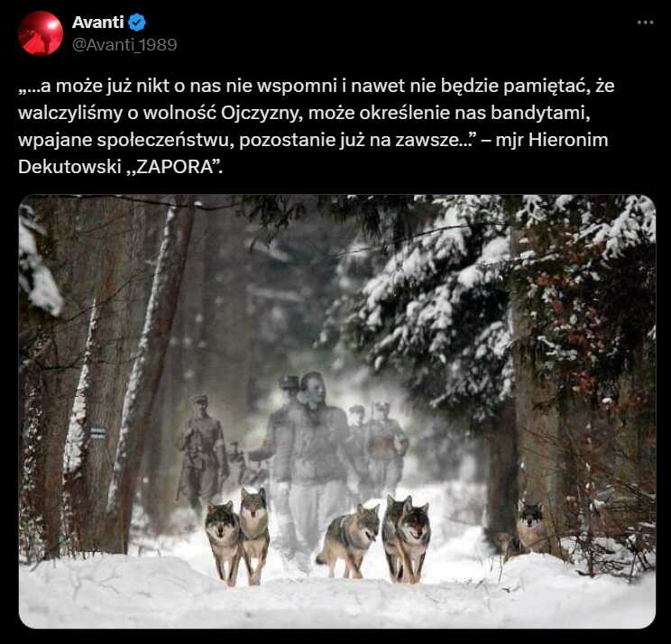Click the wolf peeking behind the right tree
The image size is (671, 644).
(530, 524)
